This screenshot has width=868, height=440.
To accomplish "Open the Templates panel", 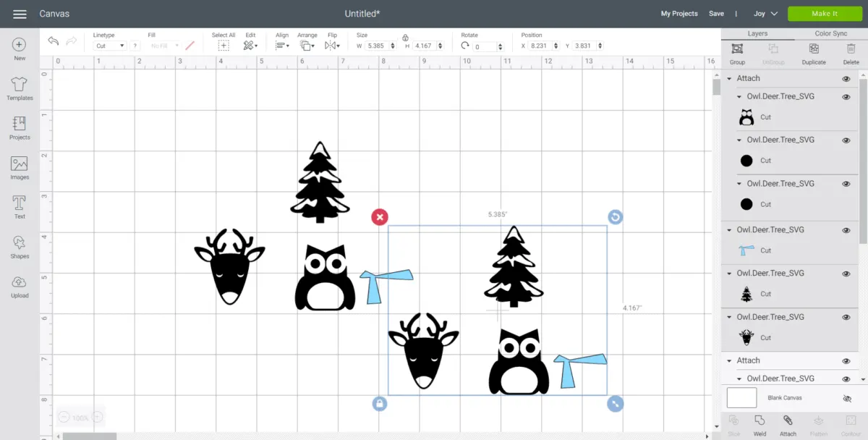I will [x=20, y=89].
